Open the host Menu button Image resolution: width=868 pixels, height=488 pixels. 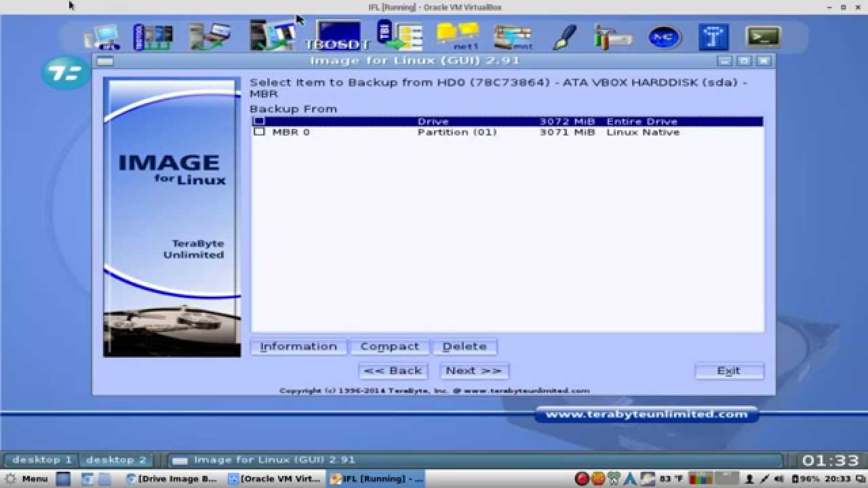(26, 479)
